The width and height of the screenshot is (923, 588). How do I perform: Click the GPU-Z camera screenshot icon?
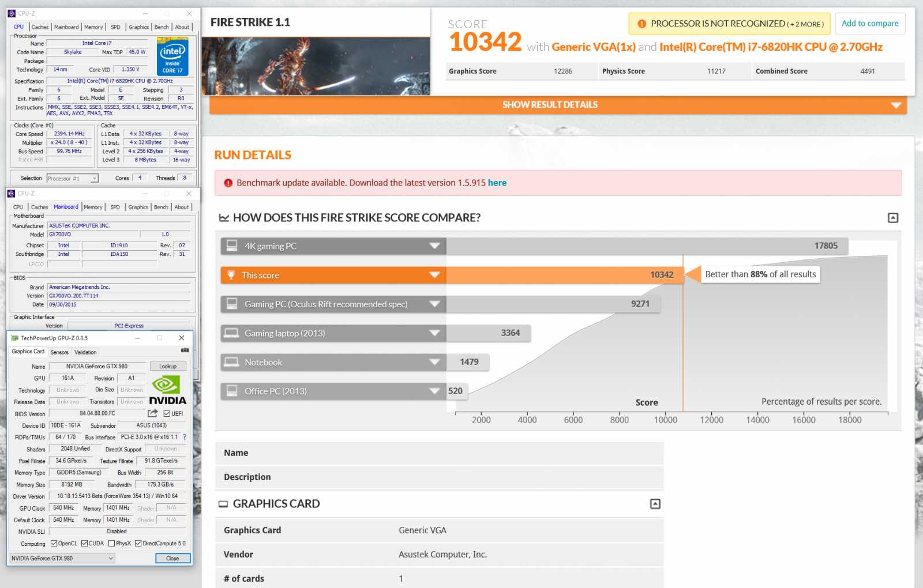[185, 350]
